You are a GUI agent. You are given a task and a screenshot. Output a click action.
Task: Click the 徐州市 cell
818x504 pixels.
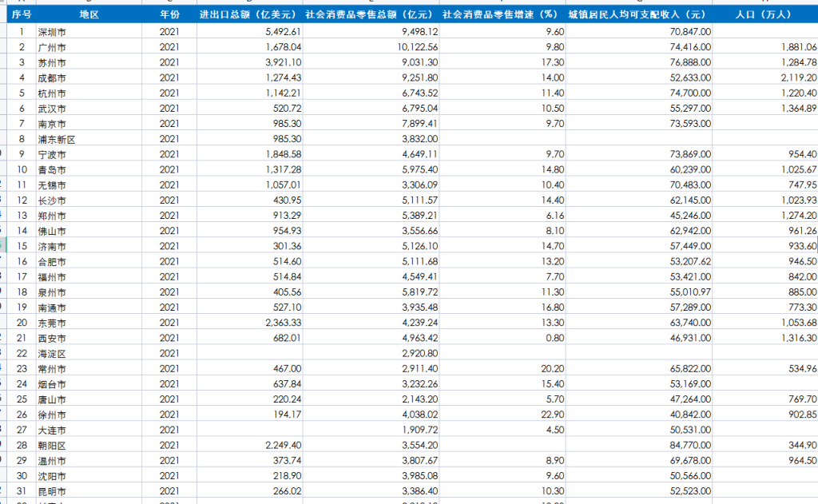[x=89, y=415]
